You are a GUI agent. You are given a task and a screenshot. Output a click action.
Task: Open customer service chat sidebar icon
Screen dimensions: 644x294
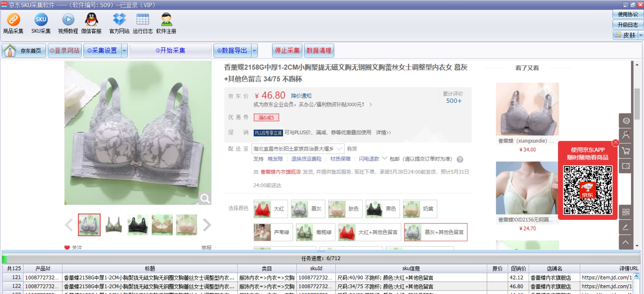(x=626, y=121)
